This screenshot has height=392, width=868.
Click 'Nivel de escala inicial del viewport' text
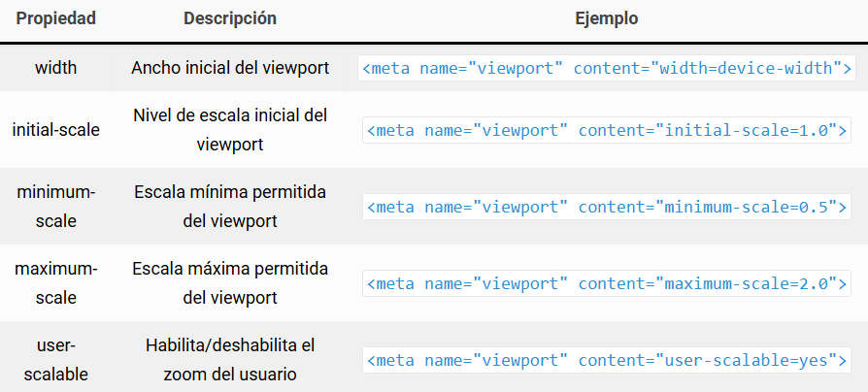coord(230,130)
